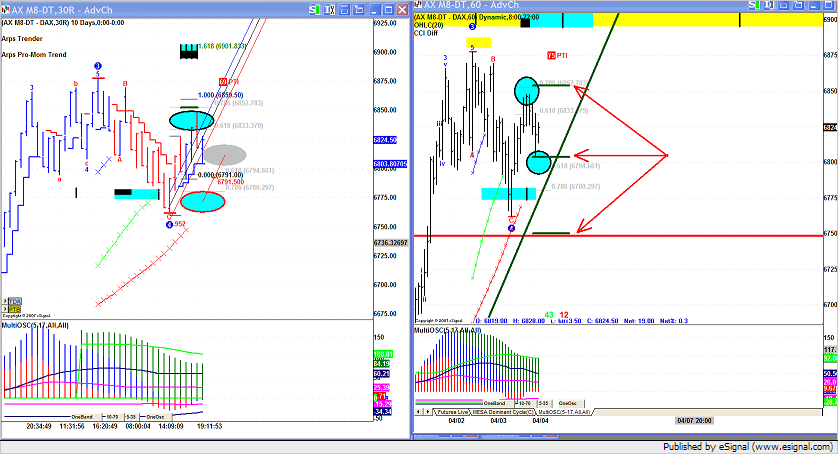Select the MultiOSC(5,17,All,All) tab at bottom
838x454 pixels.
[x=565, y=412]
